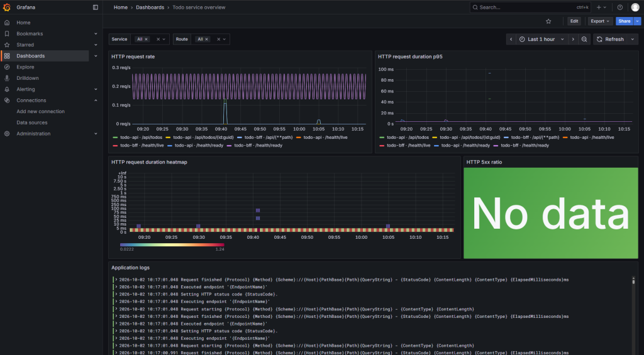Open Add new connection page
Image resolution: width=644 pixels, height=355 pixels.
pos(41,111)
